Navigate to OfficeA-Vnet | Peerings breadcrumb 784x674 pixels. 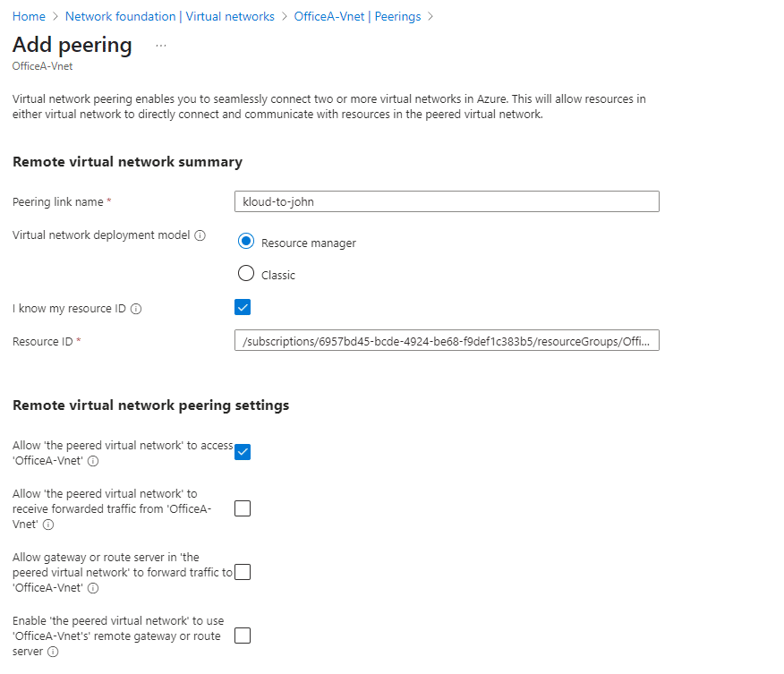pyautogui.click(x=358, y=17)
